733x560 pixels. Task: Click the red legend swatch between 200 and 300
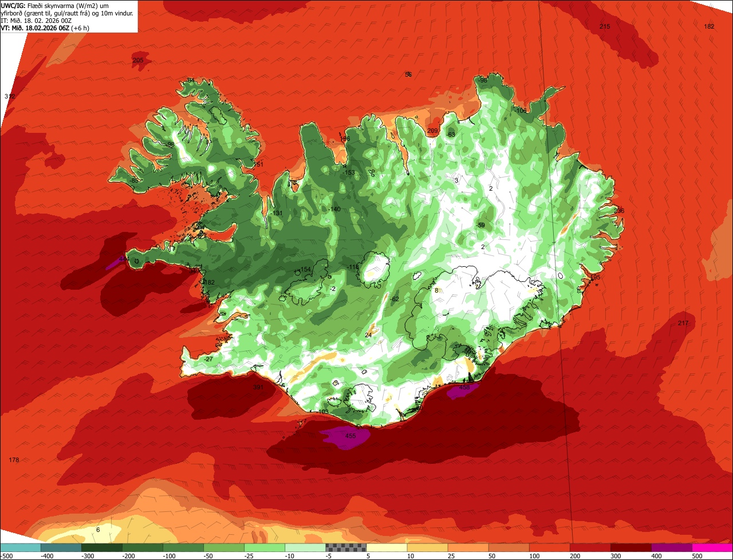point(590,547)
